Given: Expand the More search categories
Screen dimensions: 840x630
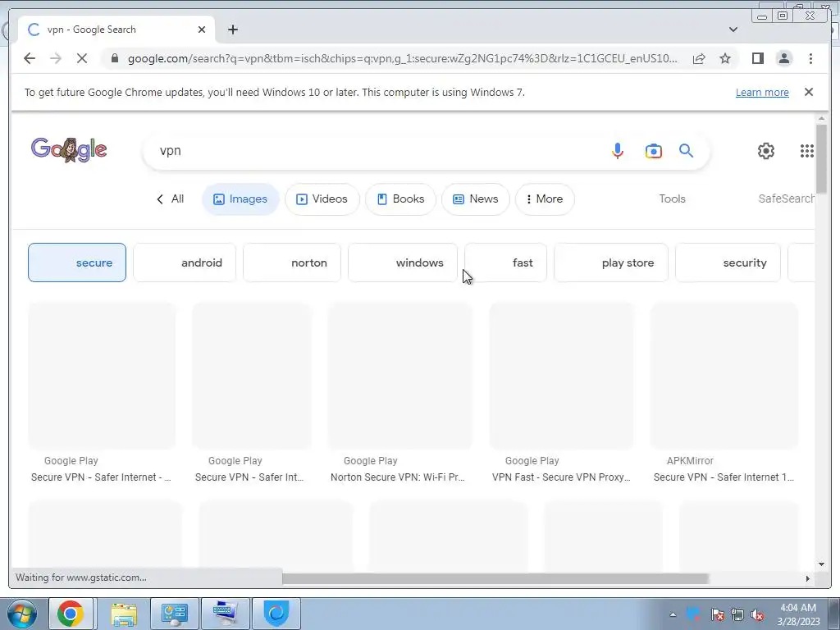Looking at the screenshot, I should pyautogui.click(x=545, y=199).
